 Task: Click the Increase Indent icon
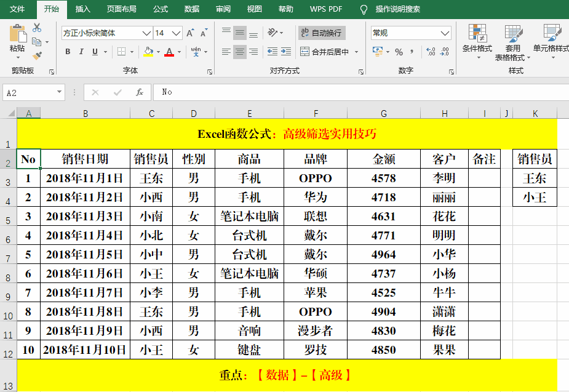[x=287, y=52]
